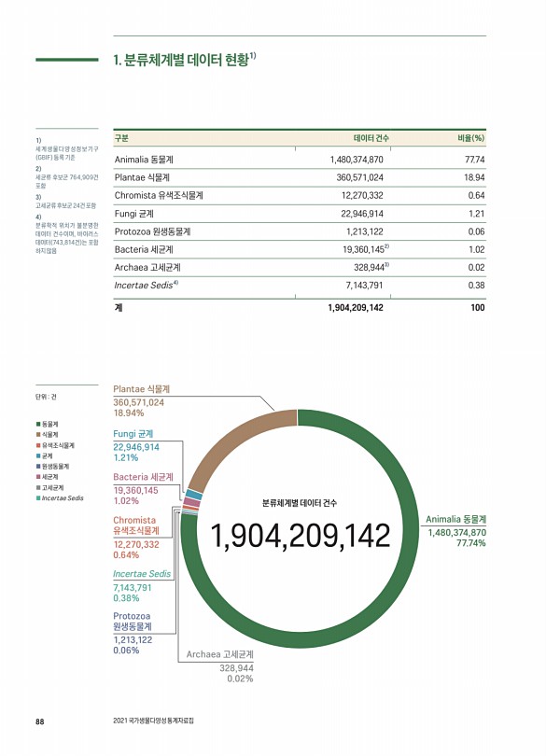Click the orange 유색조식물계 legend swatch
This screenshot has height=756, width=546.
point(38,445)
